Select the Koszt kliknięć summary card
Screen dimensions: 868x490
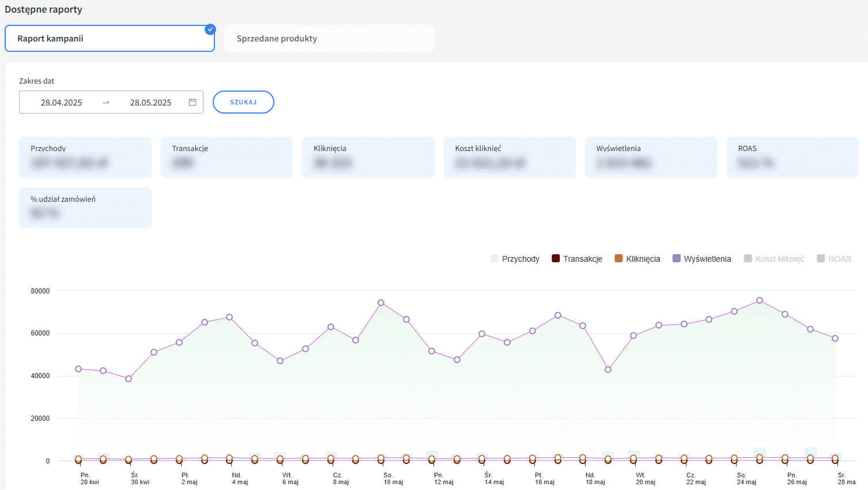510,157
